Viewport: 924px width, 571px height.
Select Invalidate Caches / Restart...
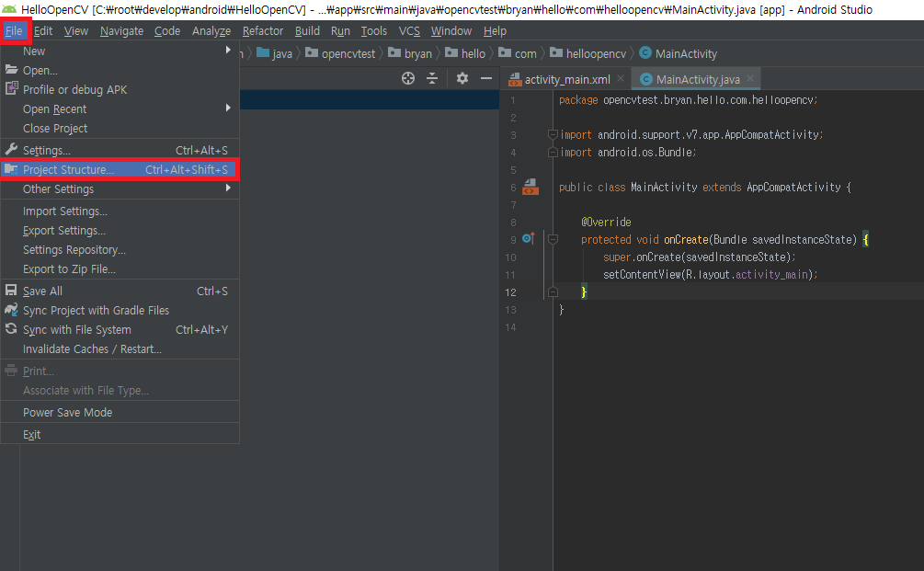pyautogui.click(x=120, y=349)
